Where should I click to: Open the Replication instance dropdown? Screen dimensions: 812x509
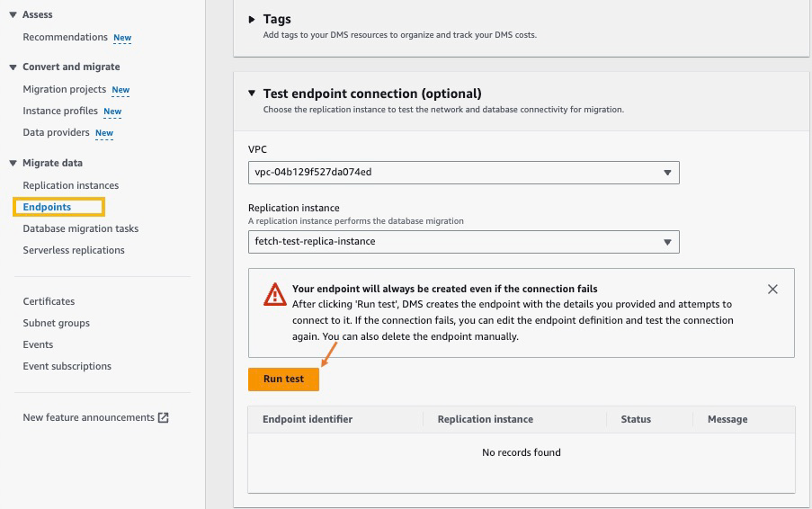(x=463, y=242)
